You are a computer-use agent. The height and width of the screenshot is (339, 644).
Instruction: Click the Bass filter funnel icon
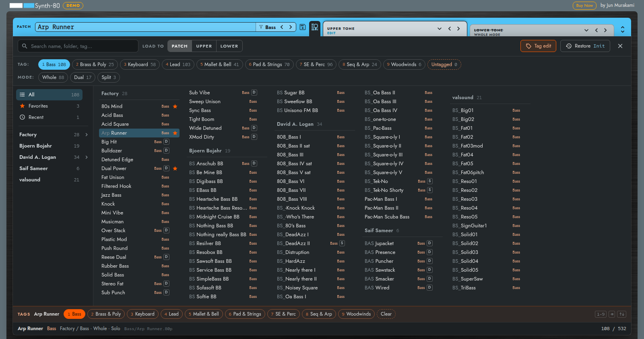tap(261, 27)
